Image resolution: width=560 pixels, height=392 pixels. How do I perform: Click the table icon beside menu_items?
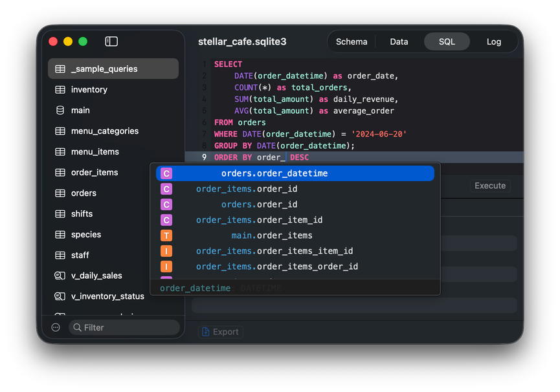[x=60, y=152]
